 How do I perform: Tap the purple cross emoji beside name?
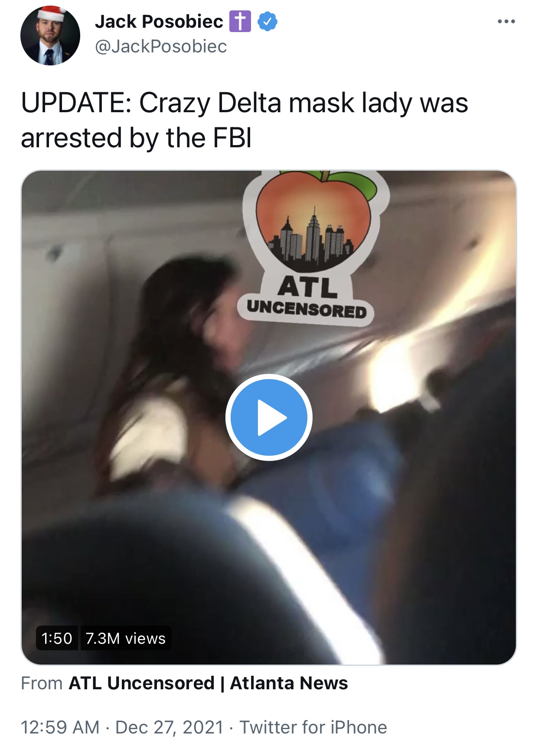pos(240,22)
